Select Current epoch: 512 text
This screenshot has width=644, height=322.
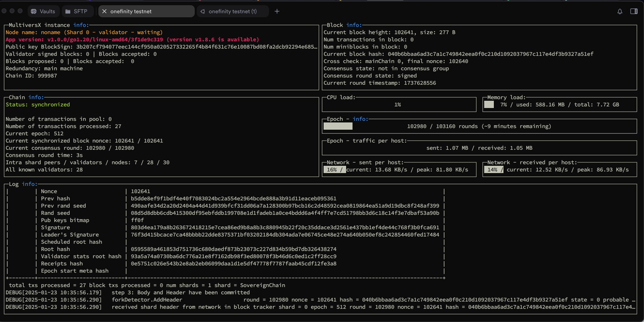click(x=34, y=134)
